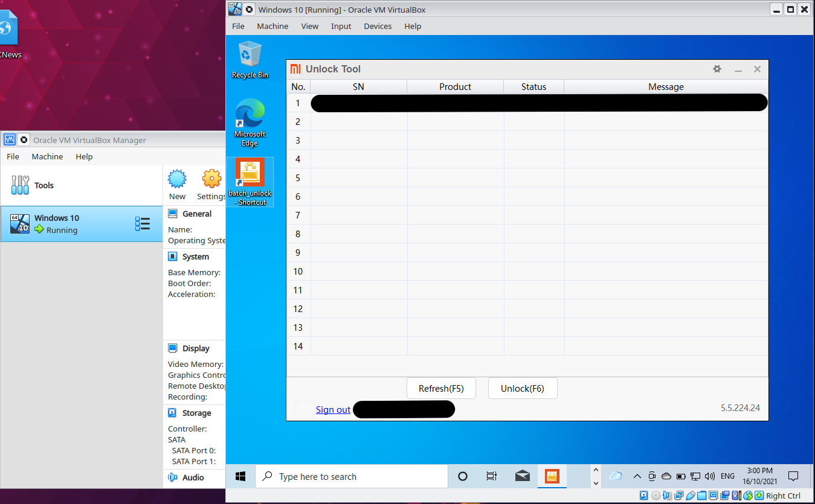Select the batch_unlock shortcut icon
Viewport: 815px width, 504px height.
pyautogui.click(x=250, y=182)
